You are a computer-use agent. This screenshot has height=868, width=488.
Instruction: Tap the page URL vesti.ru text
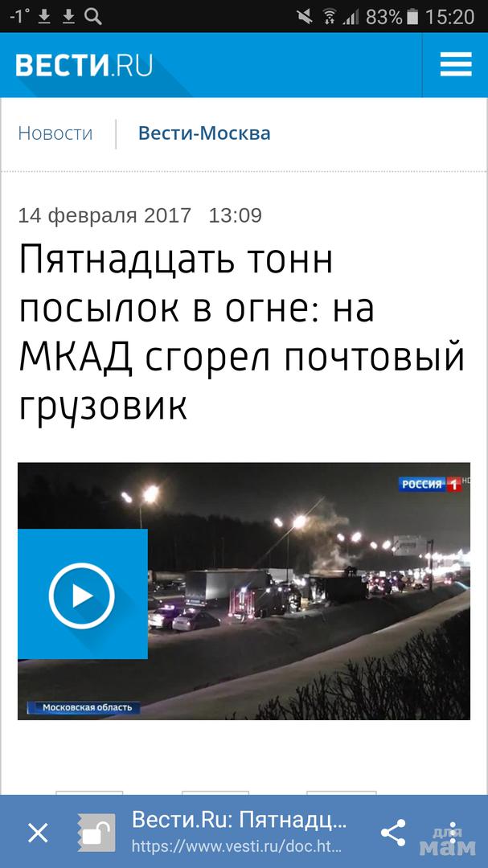tap(236, 846)
